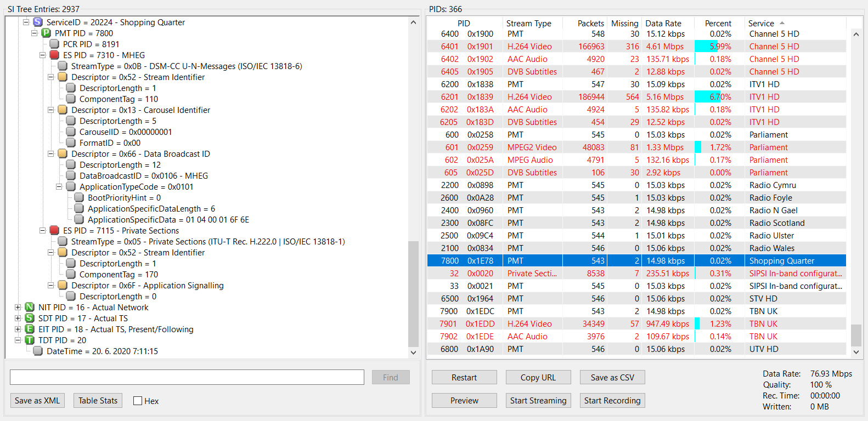868x421 pixels.
Task: Open Table Stats
Action: (98, 401)
